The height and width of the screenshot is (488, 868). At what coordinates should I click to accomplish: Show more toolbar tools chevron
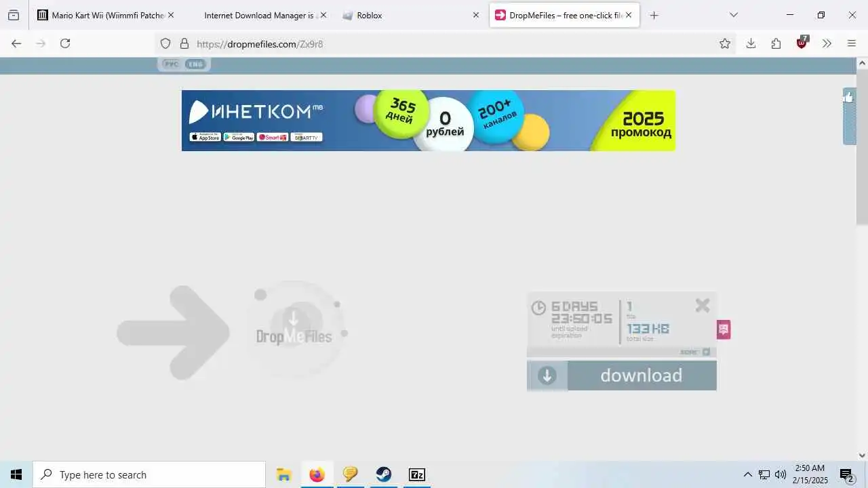click(x=827, y=43)
